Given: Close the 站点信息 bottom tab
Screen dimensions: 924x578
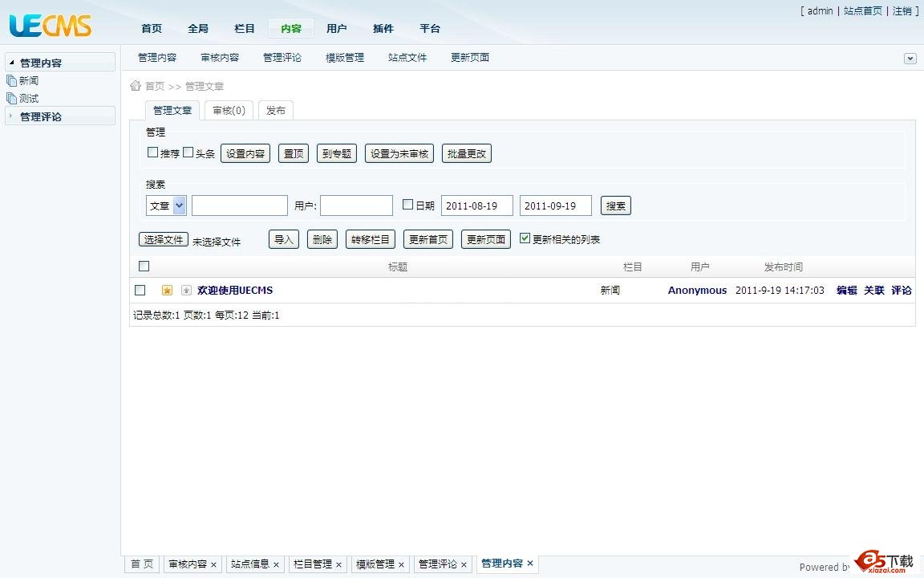Looking at the screenshot, I should point(276,565).
